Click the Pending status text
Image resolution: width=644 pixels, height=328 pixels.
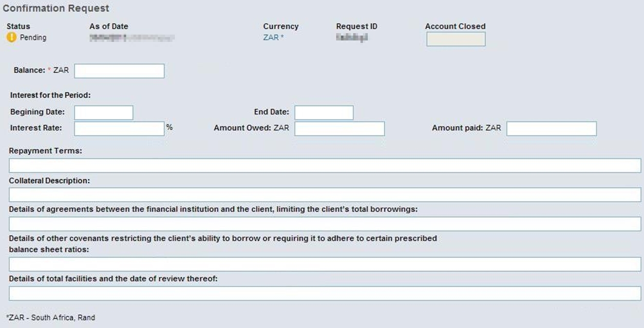(x=33, y=38)
